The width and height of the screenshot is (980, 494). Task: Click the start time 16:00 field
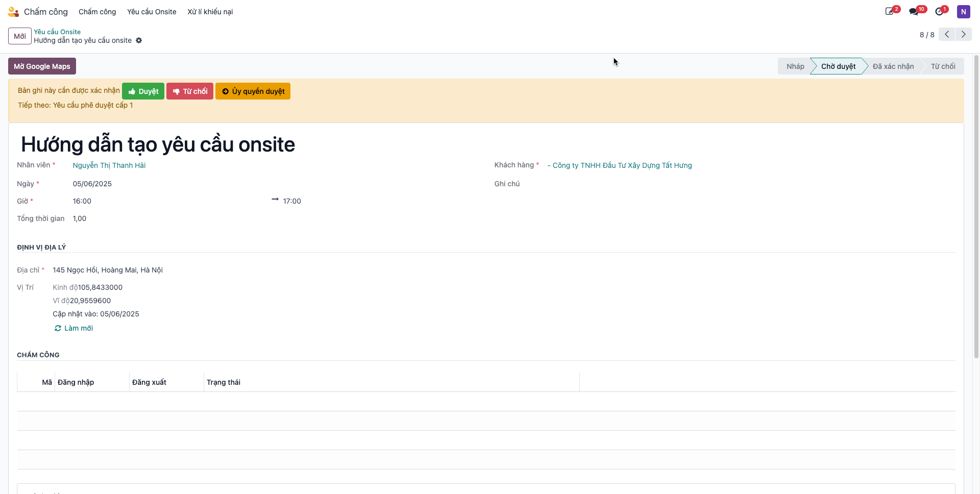click(x=82, y=201)
